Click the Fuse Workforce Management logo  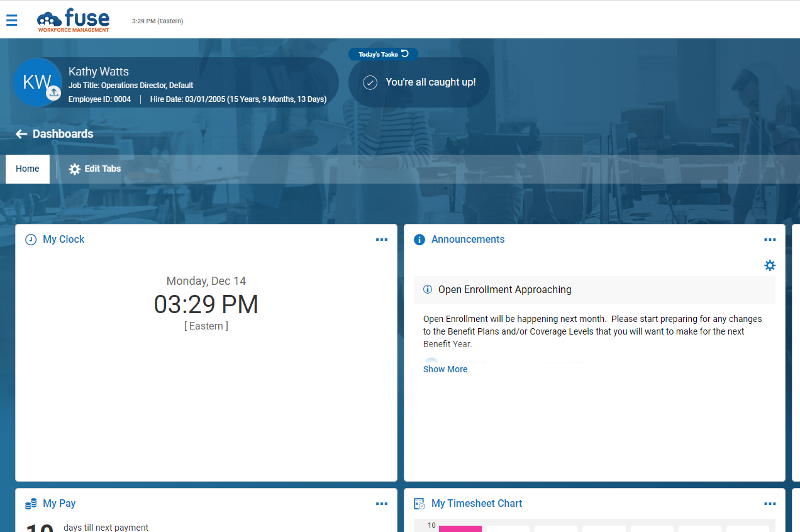click(x=73, y=20)
